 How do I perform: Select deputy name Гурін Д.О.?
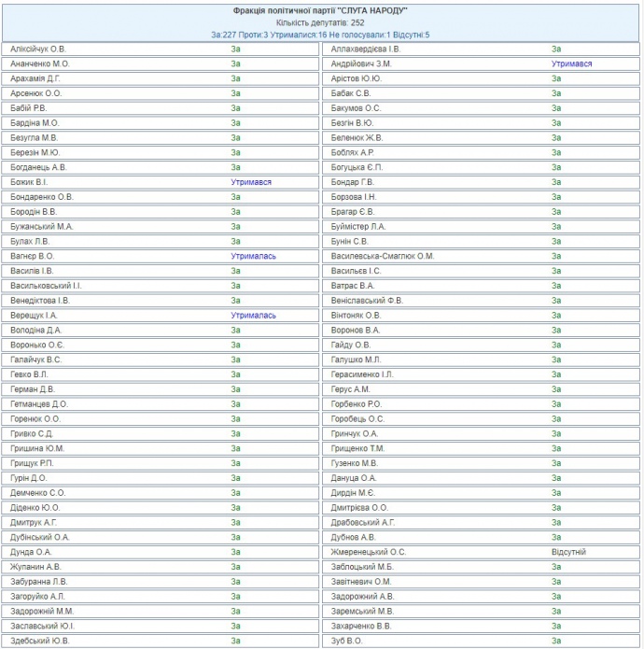click(x=29, y=478)
